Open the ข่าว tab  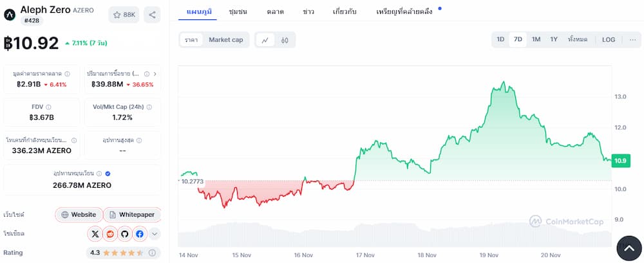pyautogui.click(x=308, y=12)
